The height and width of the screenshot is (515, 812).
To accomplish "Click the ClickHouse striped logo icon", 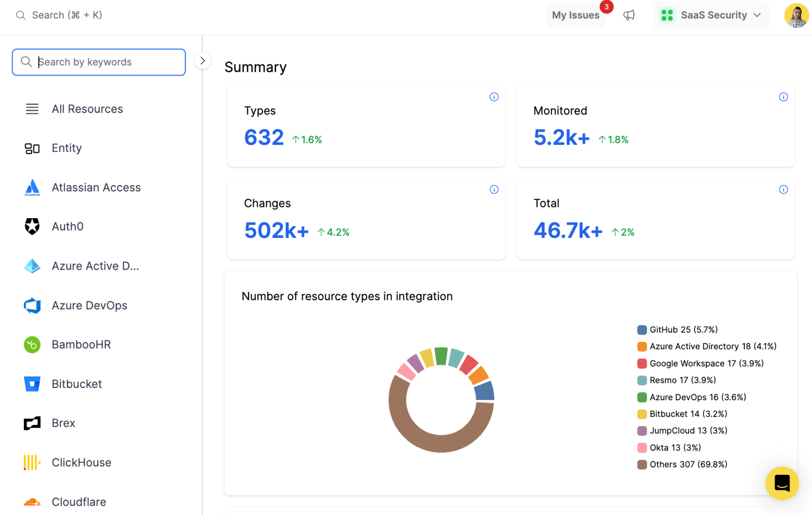I will 32,462.
